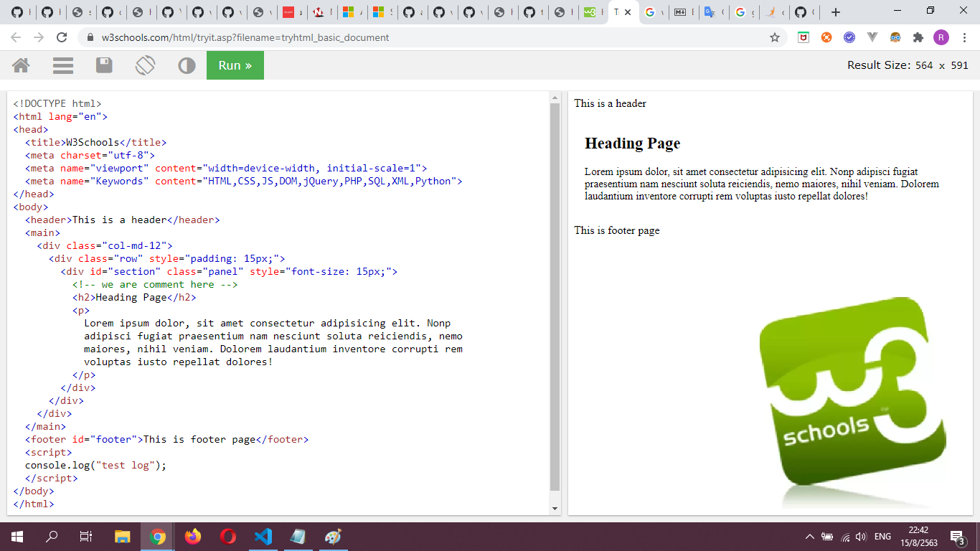Open the orange face-with-glasses extension icon
This screenshot has width=980, height=551.
point(895,37)
